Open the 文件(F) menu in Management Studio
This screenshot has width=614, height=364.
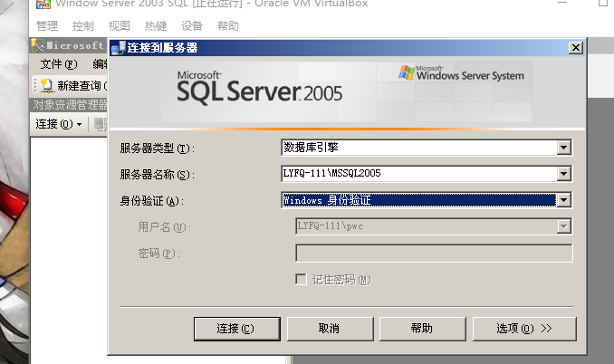point(59,63)
